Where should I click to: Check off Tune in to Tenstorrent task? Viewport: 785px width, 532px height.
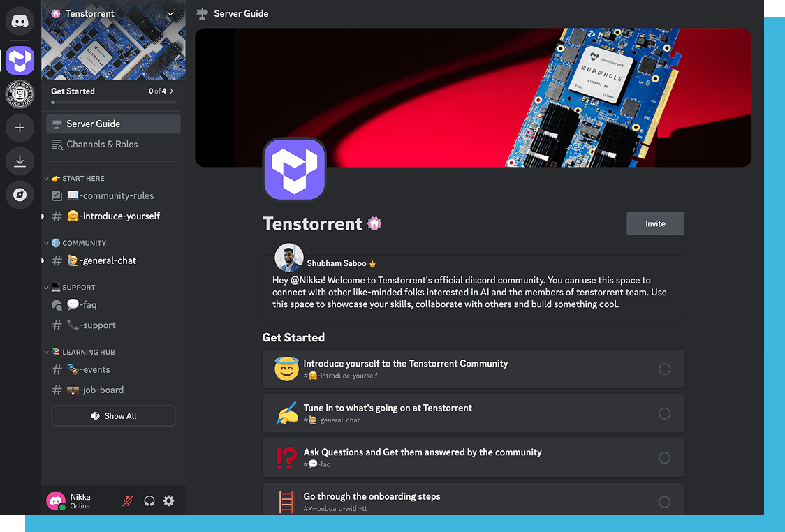pyautogui.click(x=664, y=413)
